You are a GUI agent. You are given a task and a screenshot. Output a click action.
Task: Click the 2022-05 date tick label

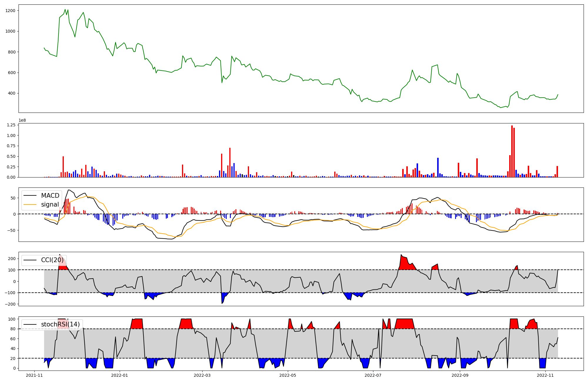[288, 375]
